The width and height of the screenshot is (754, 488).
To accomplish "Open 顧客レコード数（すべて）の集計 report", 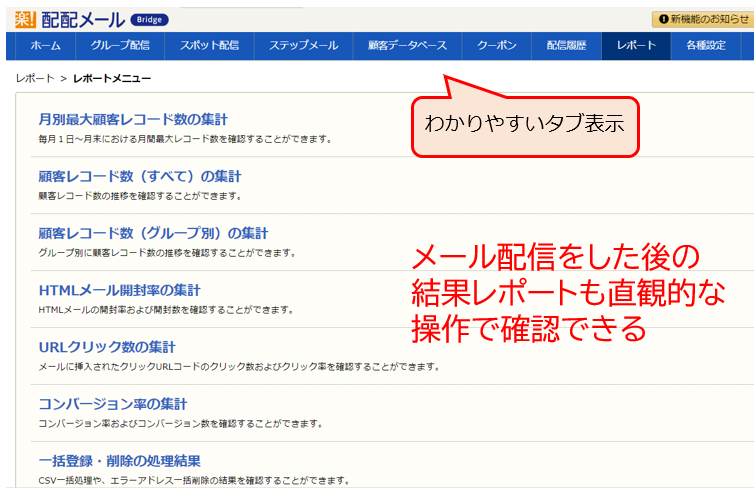I will click(139, 176).
